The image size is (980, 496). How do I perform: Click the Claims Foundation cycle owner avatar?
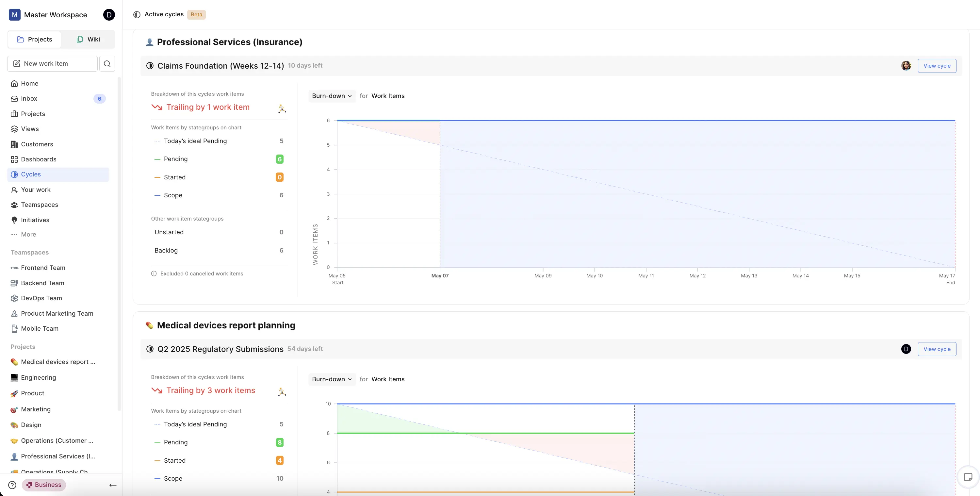pos(906,65)
